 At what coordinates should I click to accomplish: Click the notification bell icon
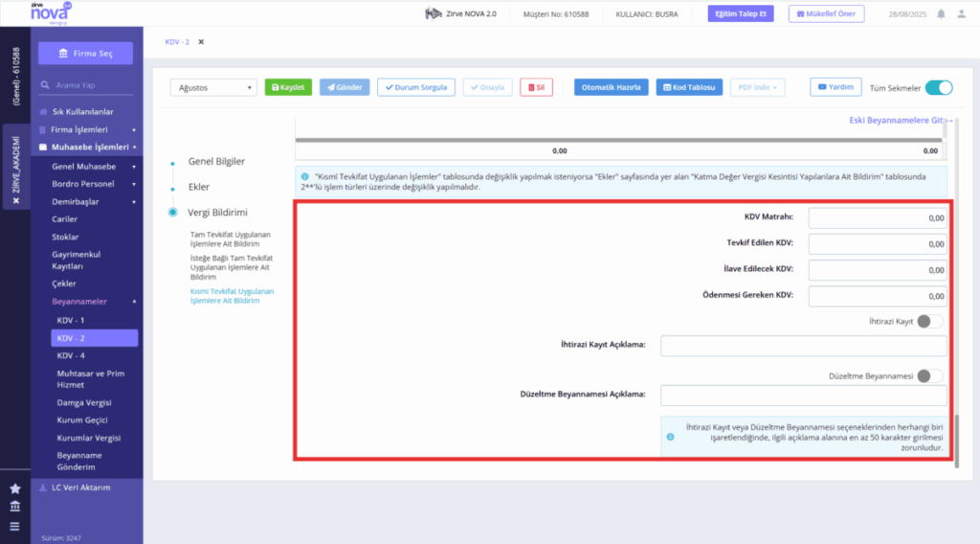coord(941,13)
